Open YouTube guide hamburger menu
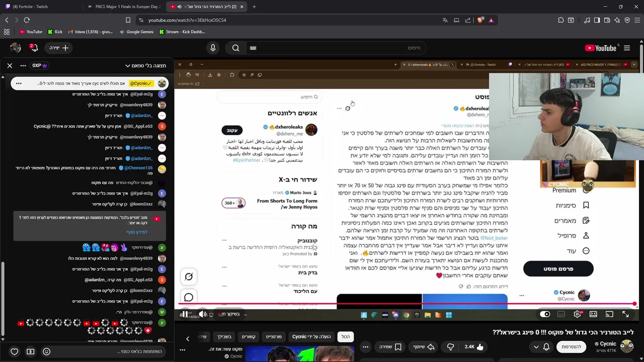Image resolution: width=644 pixels, height=362 pixels. (x=627, y=48)
